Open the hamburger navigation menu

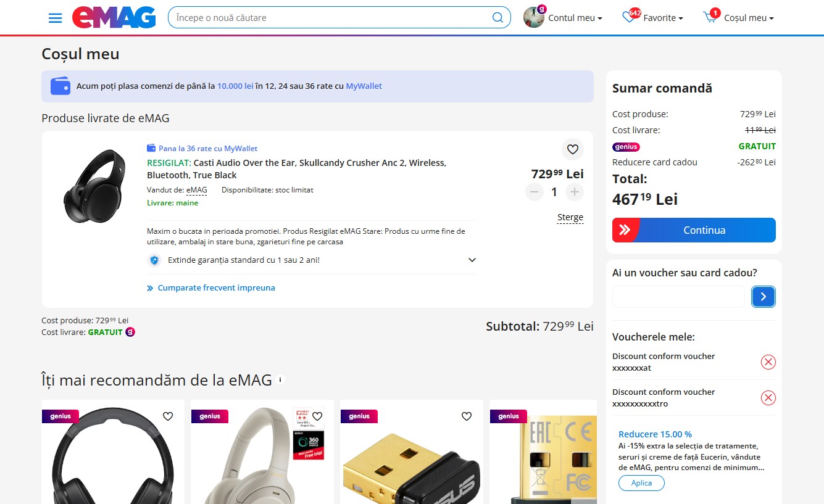[x=55, y=18]
